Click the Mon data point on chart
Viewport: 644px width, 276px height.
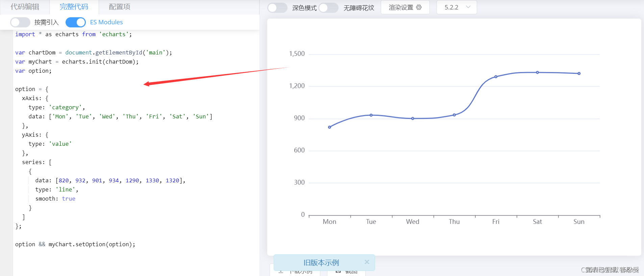click(329, 127)
